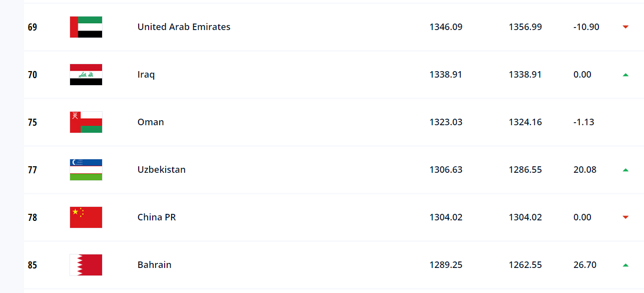The width and height of the screenshot is (644, 293).
Task: Open the Uzbekistan team page
Action: click(162, 170)
